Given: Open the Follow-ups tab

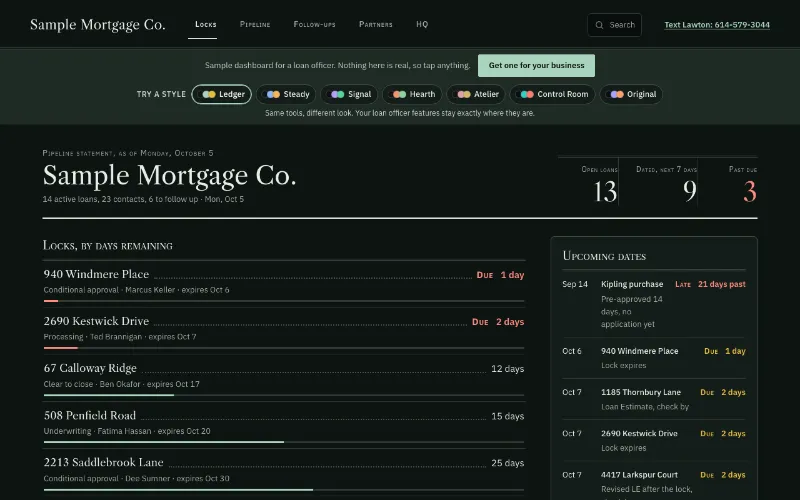Looking at the screenshot, I should (x=314, y=24).
